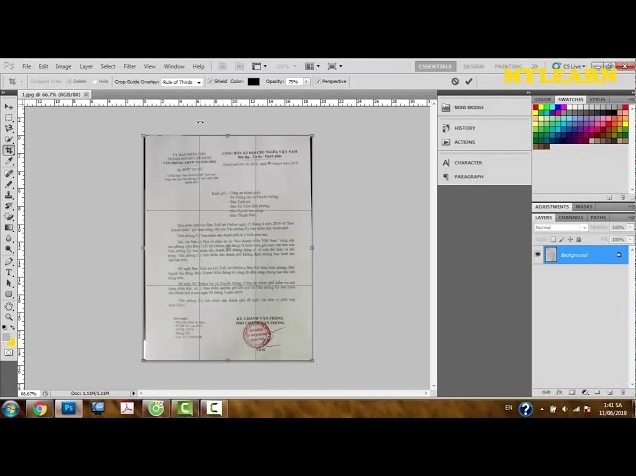Select the Quick Selection tool
Image resolution: width=636 pixels, height=476 pixels.
[9, 139]
